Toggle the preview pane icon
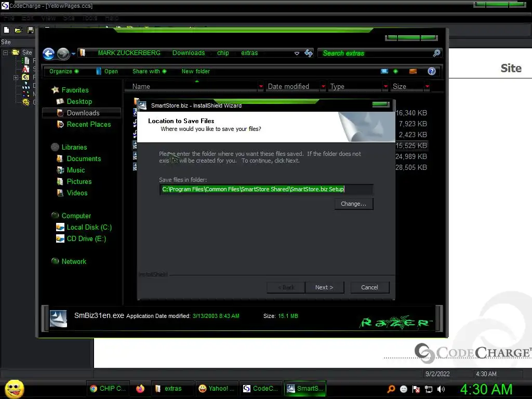Viewport: 532px width, 399px height. pyautogui.click(x=413, y=71)
